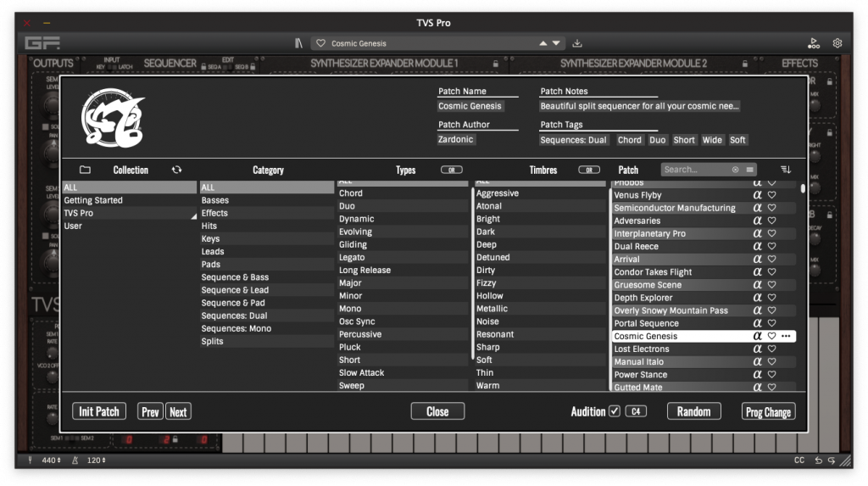
Task: Favorite the Venus Flyby patch
Action: point(771,195)
